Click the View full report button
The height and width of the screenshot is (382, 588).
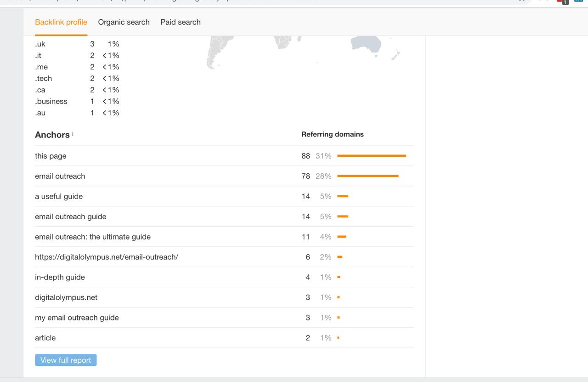tap(66, 360)
